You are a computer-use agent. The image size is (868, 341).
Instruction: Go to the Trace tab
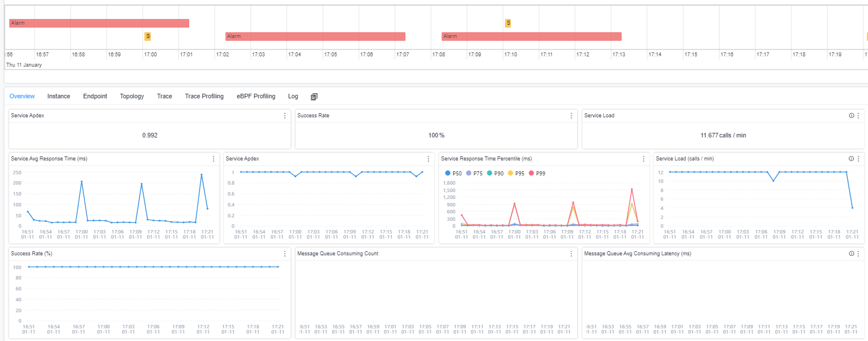[x=165, y=97]
